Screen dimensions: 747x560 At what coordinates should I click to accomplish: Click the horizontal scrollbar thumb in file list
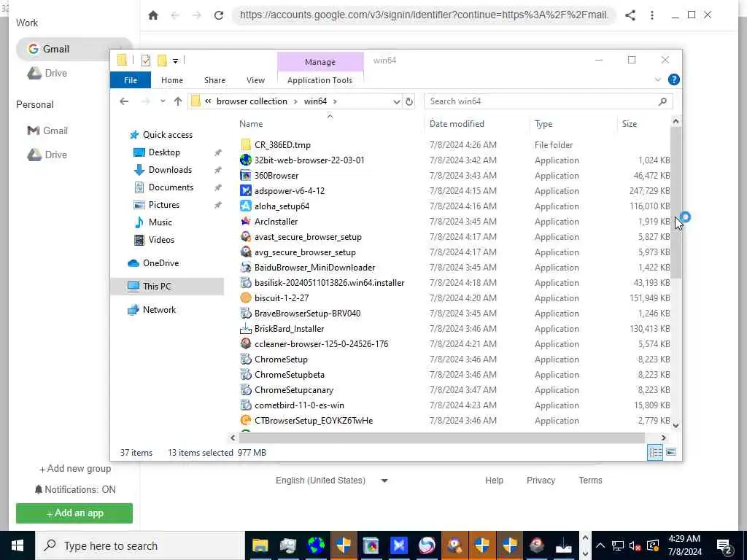click(x=441, y=437)
